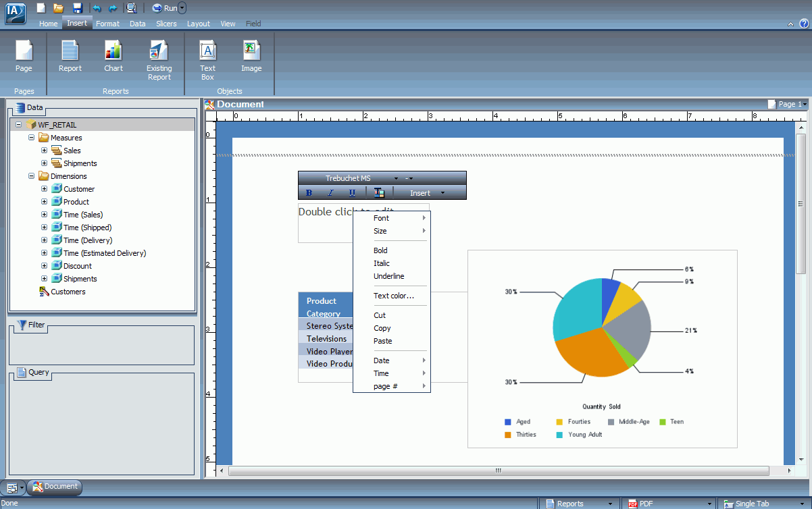Insert a Chart from the ribbon

pyautogui.click(x=113, y=57)
